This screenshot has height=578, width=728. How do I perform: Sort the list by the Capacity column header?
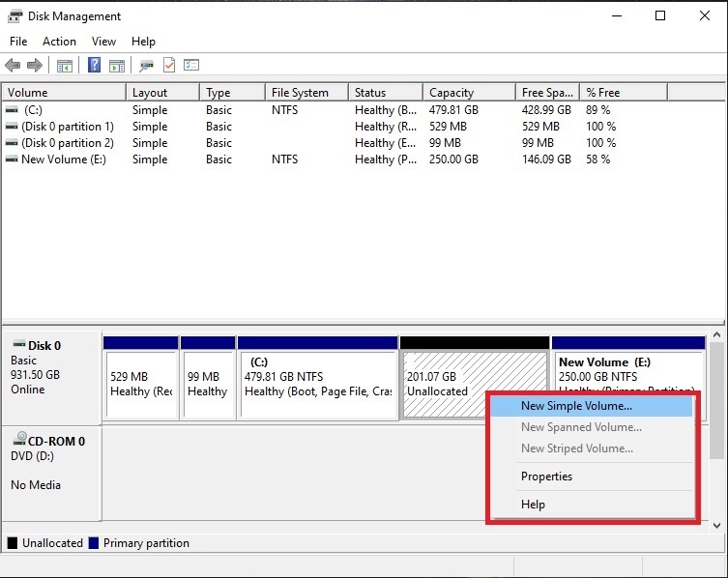(x=451, y=93)
